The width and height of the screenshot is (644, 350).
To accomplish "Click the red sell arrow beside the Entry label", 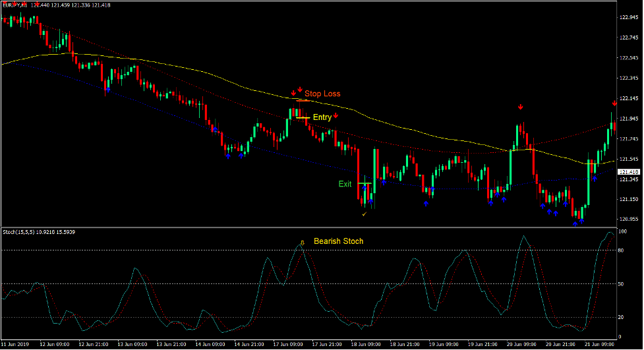I will [336, 116].
